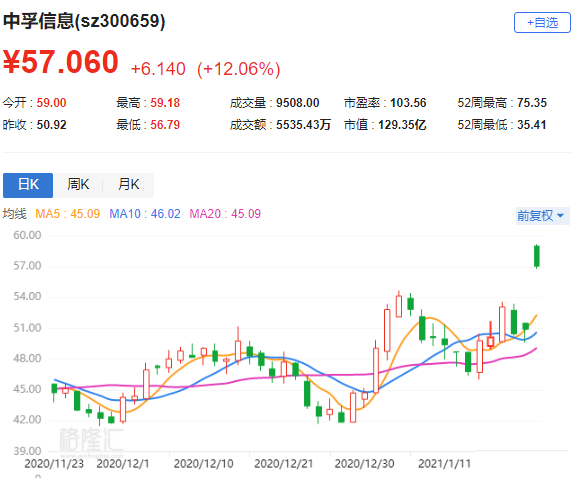Click the 2020/11/23 date label
This screenshot has width=571, height=478.
tap(54, 464)
